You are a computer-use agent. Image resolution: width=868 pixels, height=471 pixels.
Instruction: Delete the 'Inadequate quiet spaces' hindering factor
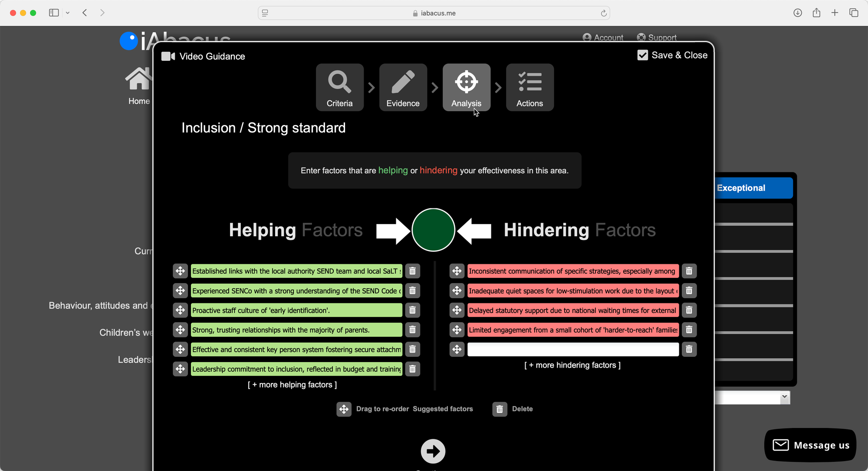point(689,291)
